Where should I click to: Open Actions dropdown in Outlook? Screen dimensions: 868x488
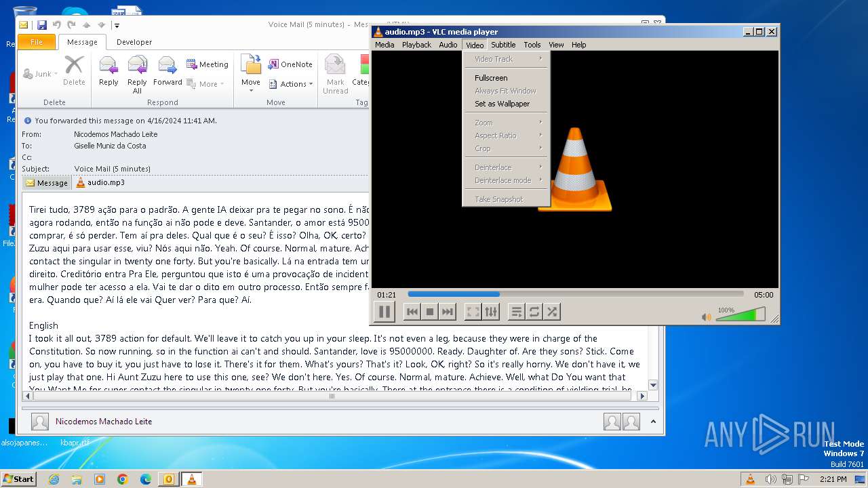click(x=291, y=84)
